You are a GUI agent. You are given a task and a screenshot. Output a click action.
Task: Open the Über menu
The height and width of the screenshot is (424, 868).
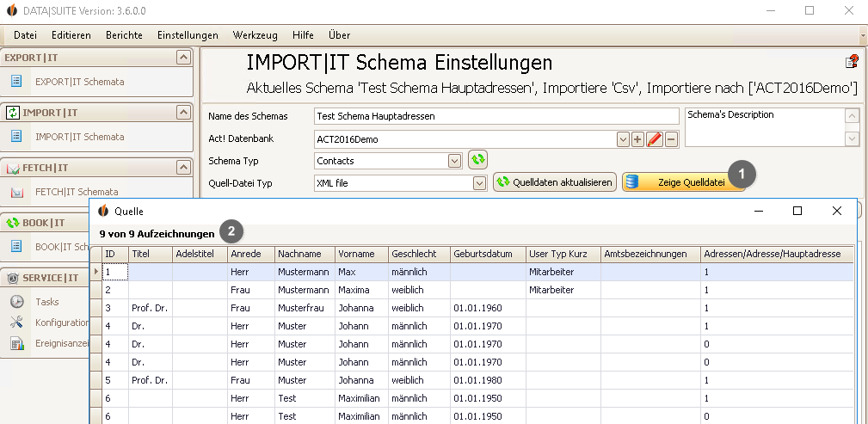click(x=339, y=35)
